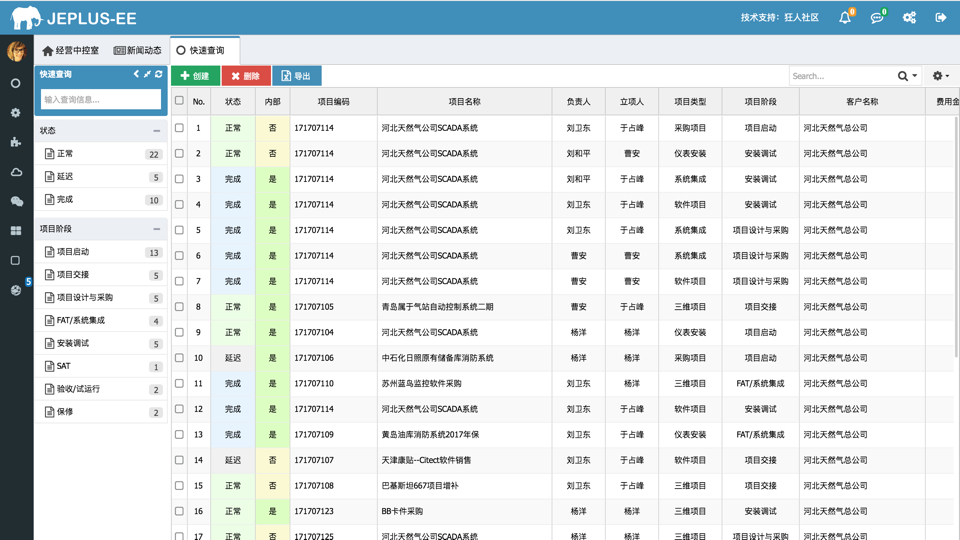Click the green 创建 button
Image resolution: width=960 pixels, height=540 pixels.
tap(195, 76)
